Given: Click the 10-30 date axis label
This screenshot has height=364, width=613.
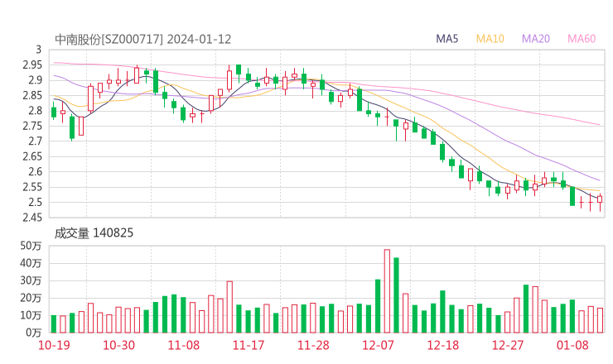Looking at the screenshot, I should [118, 345].
